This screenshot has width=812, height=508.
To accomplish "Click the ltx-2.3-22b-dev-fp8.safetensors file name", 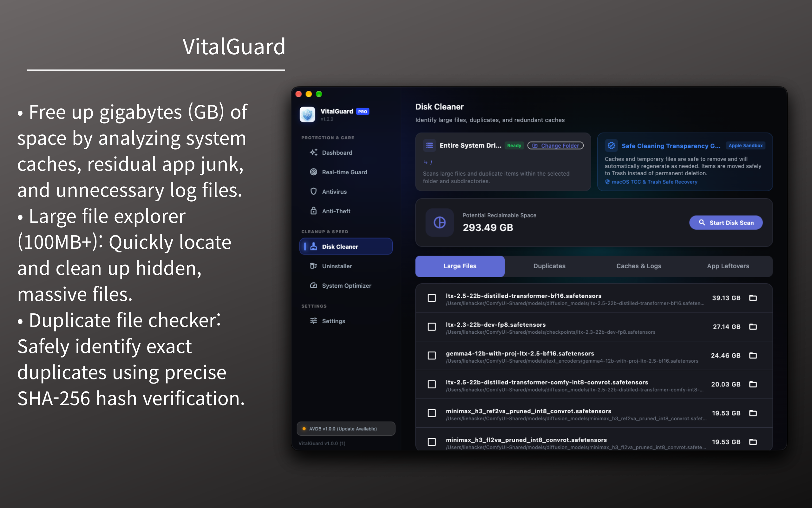I will [495, 324].
